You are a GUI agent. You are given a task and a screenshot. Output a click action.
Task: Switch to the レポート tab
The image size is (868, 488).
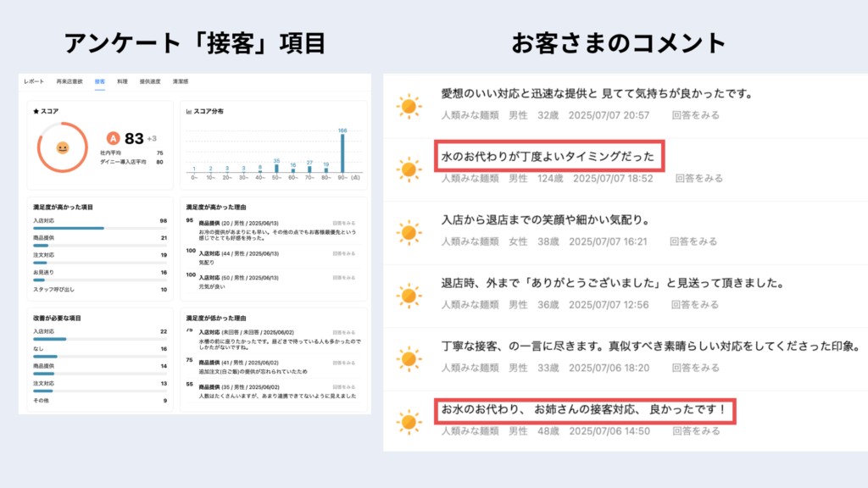(34, 81)
